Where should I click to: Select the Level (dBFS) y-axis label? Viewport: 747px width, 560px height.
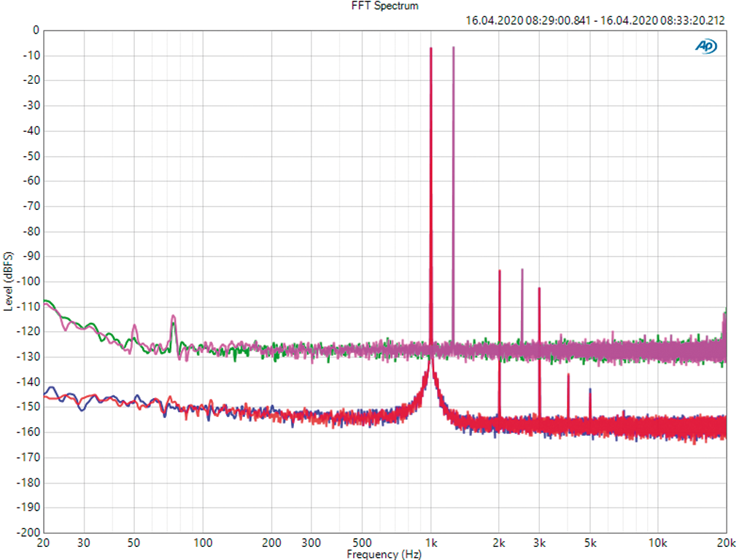click(x=8, y=281)
